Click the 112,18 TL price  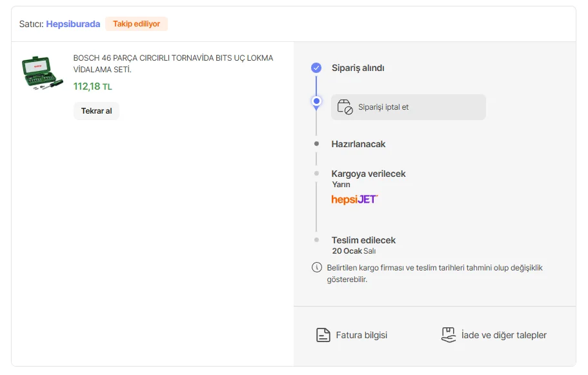point(93,86)
